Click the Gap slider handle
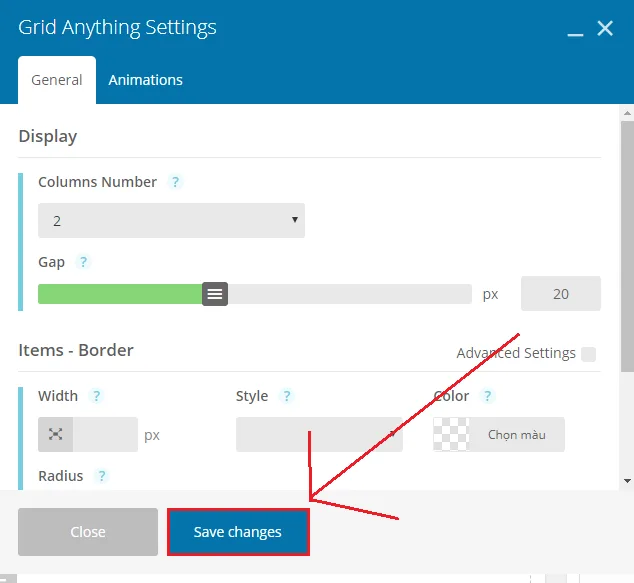Screen dimensions: 634x583 [x=215, y=294]
